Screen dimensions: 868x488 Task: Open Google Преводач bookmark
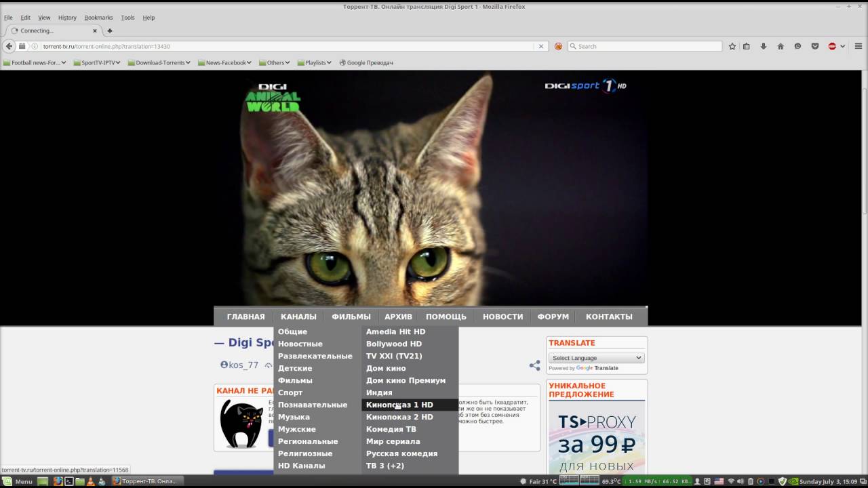coord(366,62)
